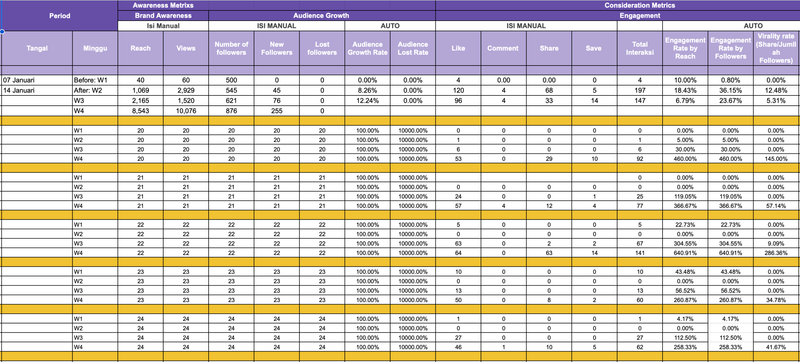Select the Audience Growth Rate header
Viewport: 800px width, 362px height.
(x=367, y=48)
